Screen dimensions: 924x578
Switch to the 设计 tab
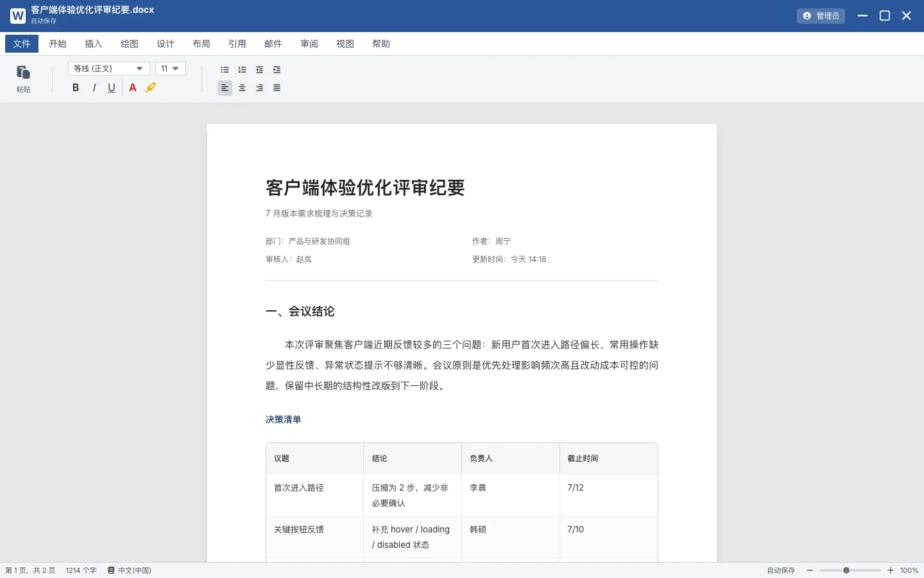[x=166, y=44]
